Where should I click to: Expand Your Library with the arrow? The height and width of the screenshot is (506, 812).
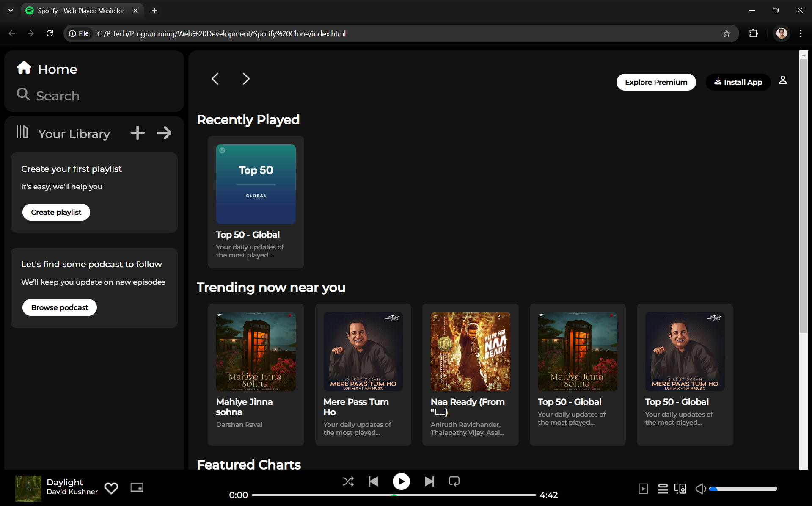(x=164, y=133)
